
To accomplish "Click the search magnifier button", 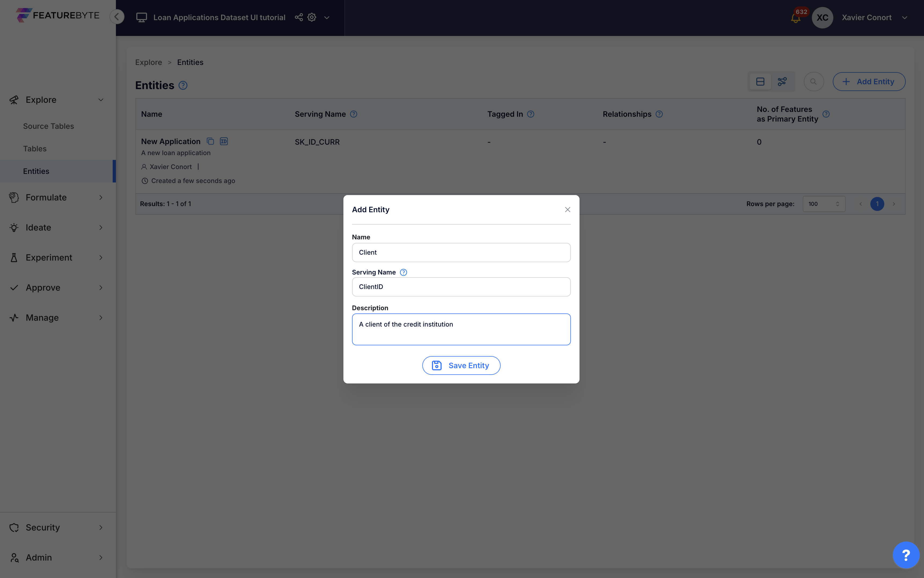I will pyautogui.click(x=813, y=81).
